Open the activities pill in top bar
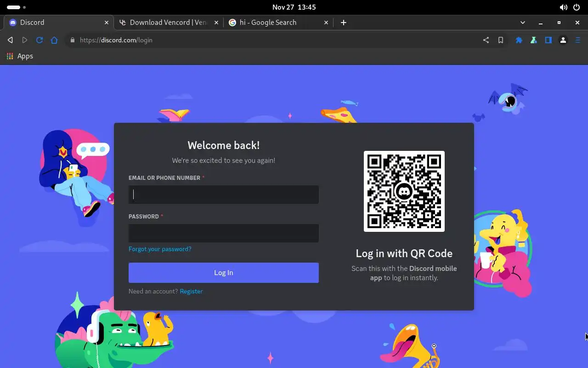 point(16,7)
